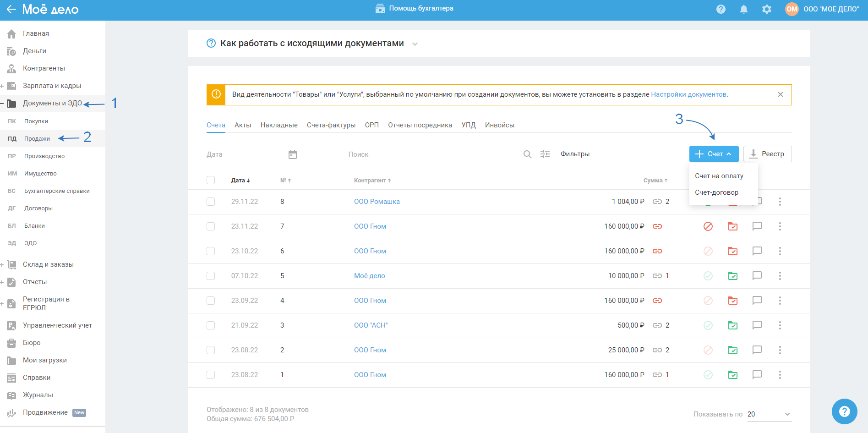Tick the select-all checkbox in table header
The width and height of the screenshot is (868, 433).
click(x=211, y=180)
